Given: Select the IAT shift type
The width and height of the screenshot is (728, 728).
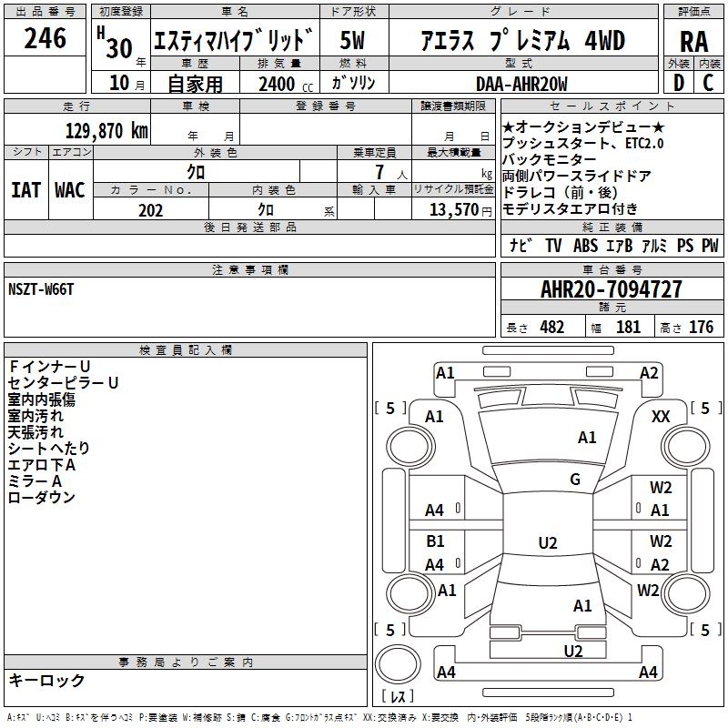Looking at the screenshot, I should (x=25, y=189).
